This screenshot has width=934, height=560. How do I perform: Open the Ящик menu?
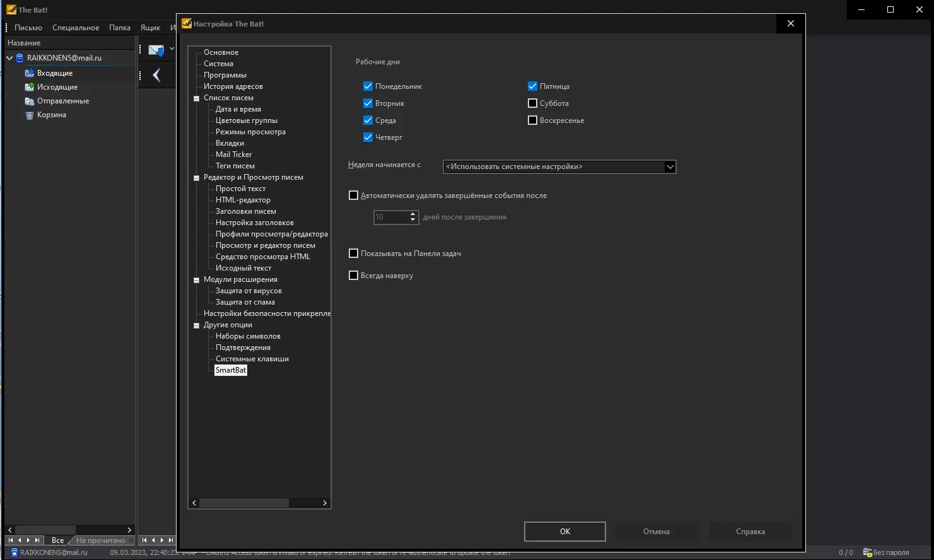click(150, 28)
